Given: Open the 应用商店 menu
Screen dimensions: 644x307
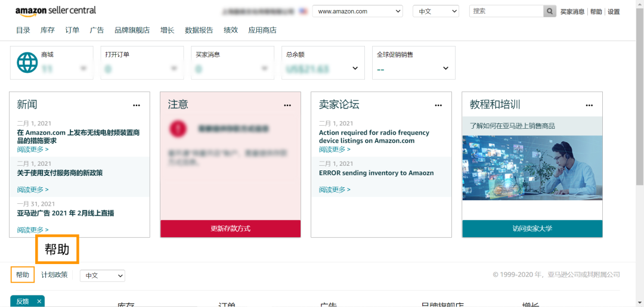Looking at the screenshot, I should pyautogui.click(x=262, y=30).
